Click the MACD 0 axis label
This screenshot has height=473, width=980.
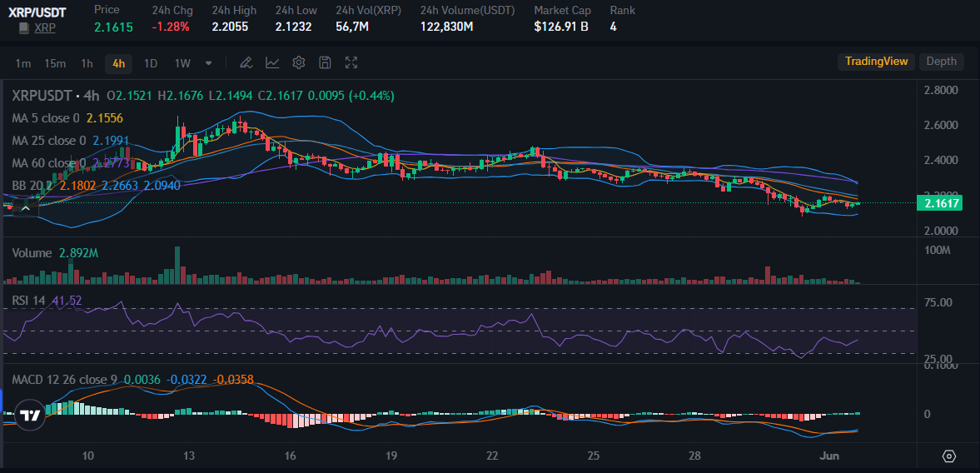(x=927, y=414)
